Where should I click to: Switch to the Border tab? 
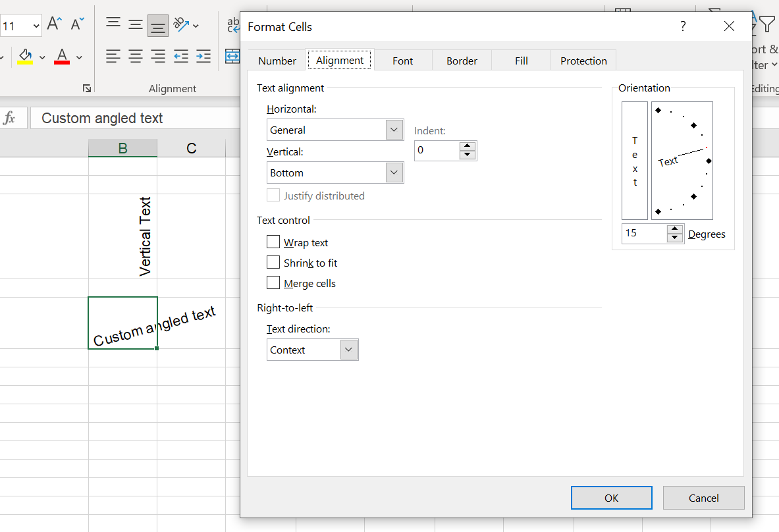462,61
